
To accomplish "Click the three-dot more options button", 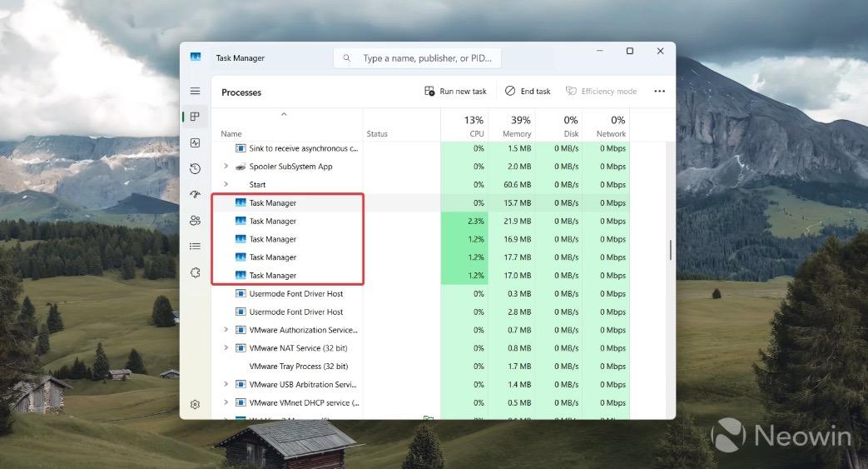I will (659, 92).
